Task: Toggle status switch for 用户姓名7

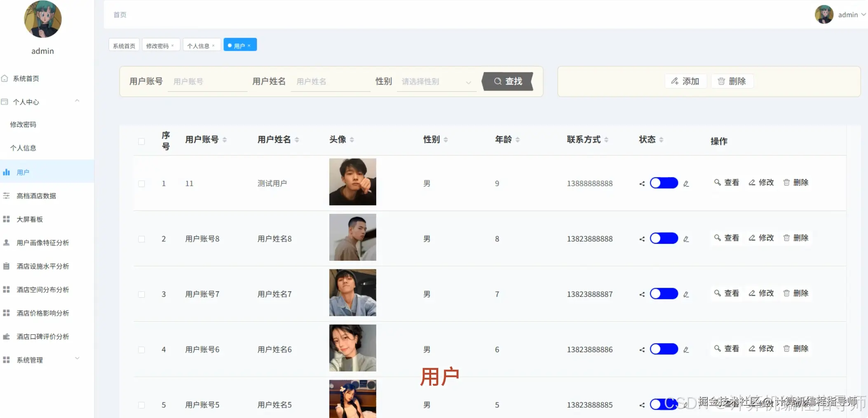Action: pyautogui.click(x=664, y=294)
